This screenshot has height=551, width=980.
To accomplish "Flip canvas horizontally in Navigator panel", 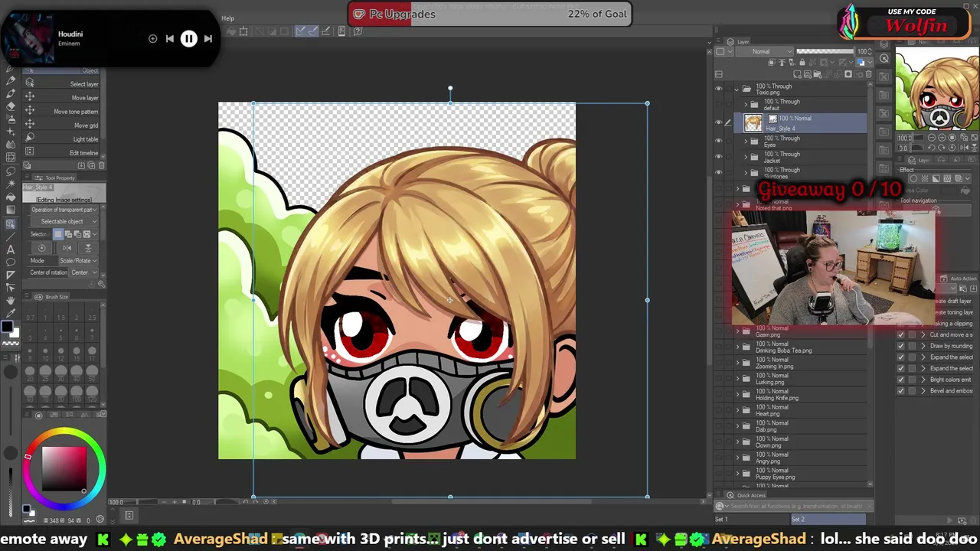I will (964, 148).
